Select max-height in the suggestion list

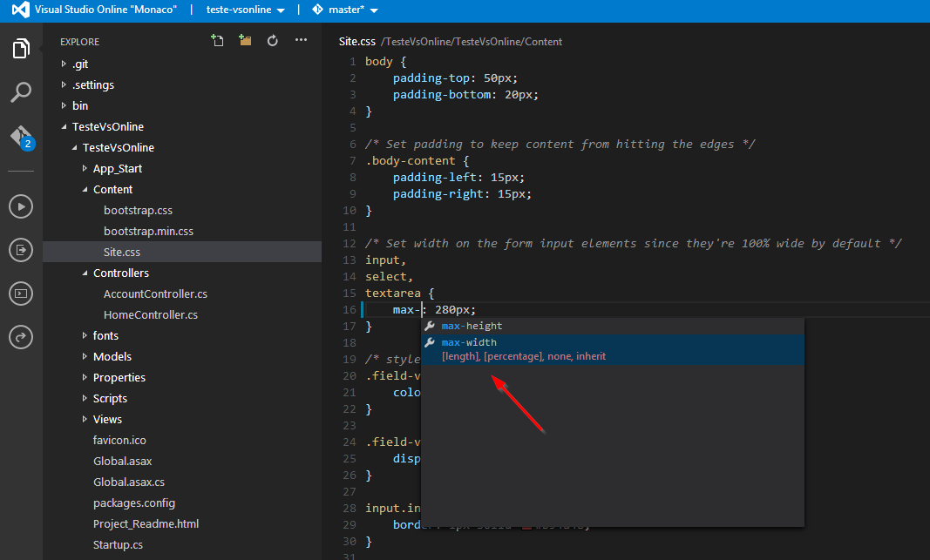pyautogui.click(x=613, y=326)
